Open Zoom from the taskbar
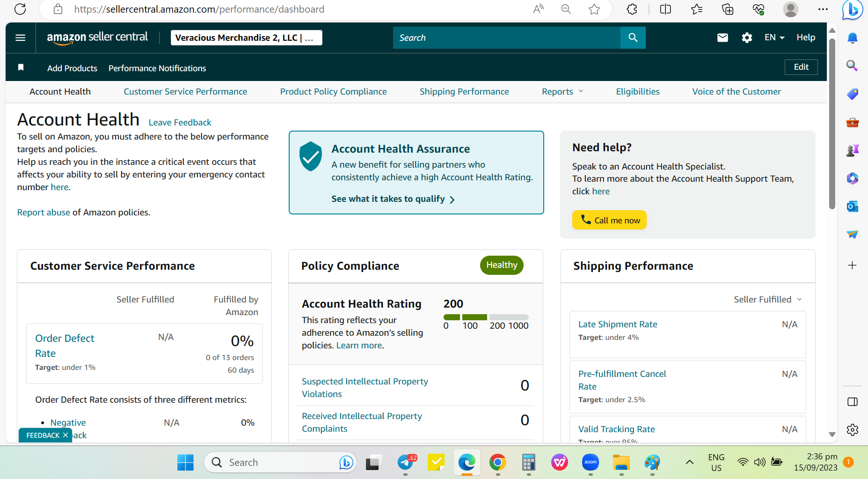The image size is (868, 479). click(591, 463)
